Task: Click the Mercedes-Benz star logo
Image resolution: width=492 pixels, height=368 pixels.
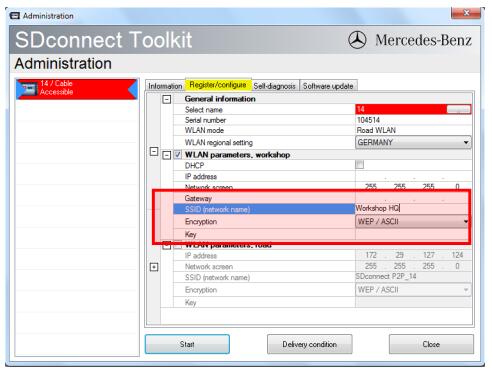Action: pos(357,40)
